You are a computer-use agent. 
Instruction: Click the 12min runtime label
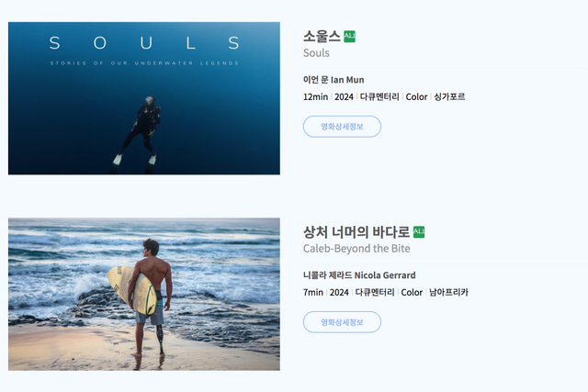click(x=315, y=96)
